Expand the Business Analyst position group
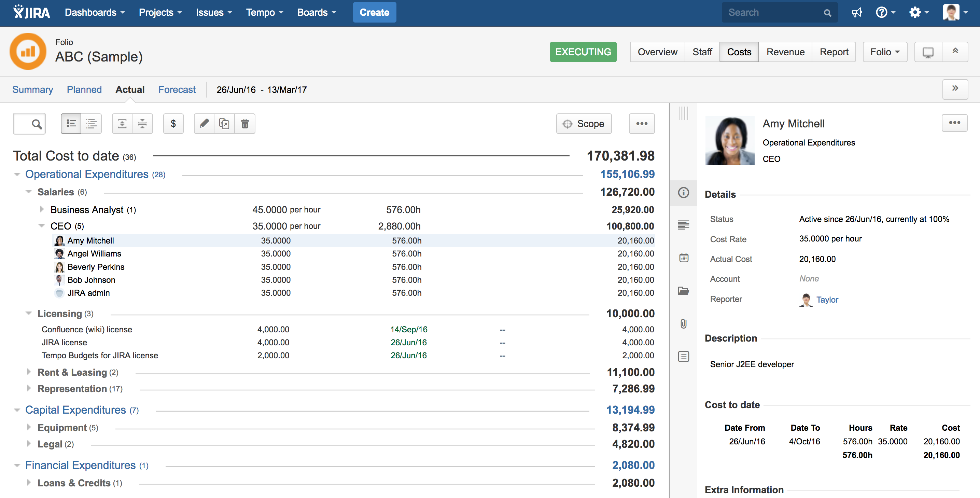The width and height of the screenshot is (980, 498). pos(42,209)
